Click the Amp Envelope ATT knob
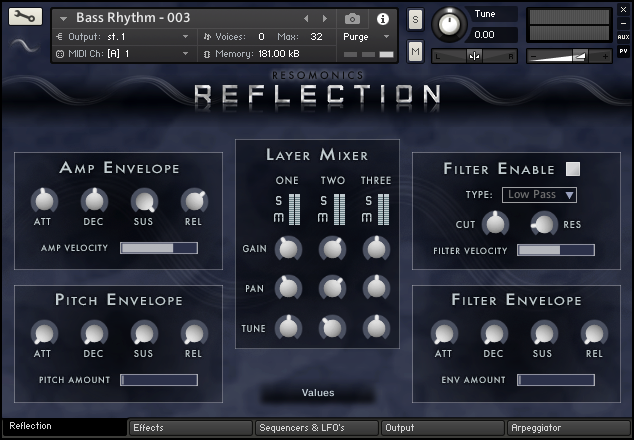 (x=44, y=201)
